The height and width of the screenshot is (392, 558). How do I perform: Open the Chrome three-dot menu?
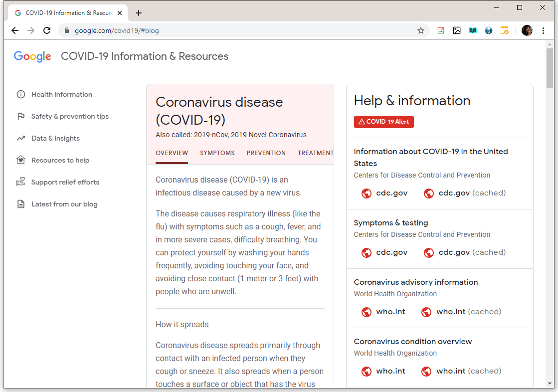[543, 30]
